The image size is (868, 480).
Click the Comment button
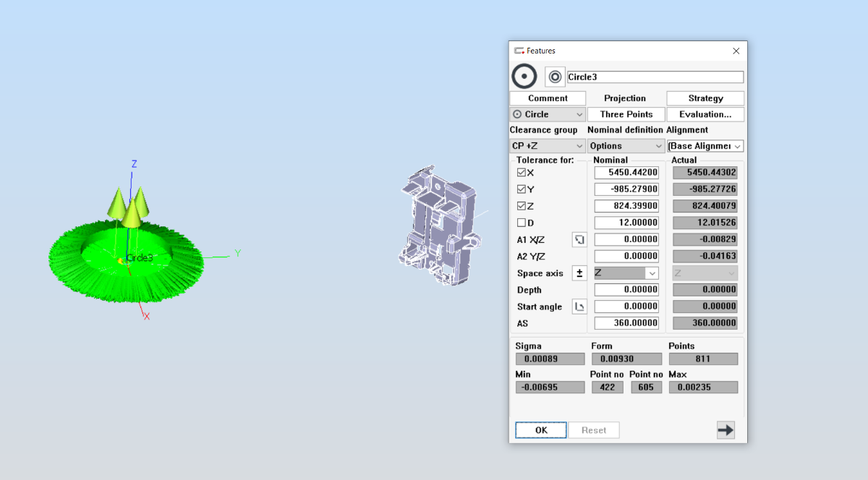[548, 98]
